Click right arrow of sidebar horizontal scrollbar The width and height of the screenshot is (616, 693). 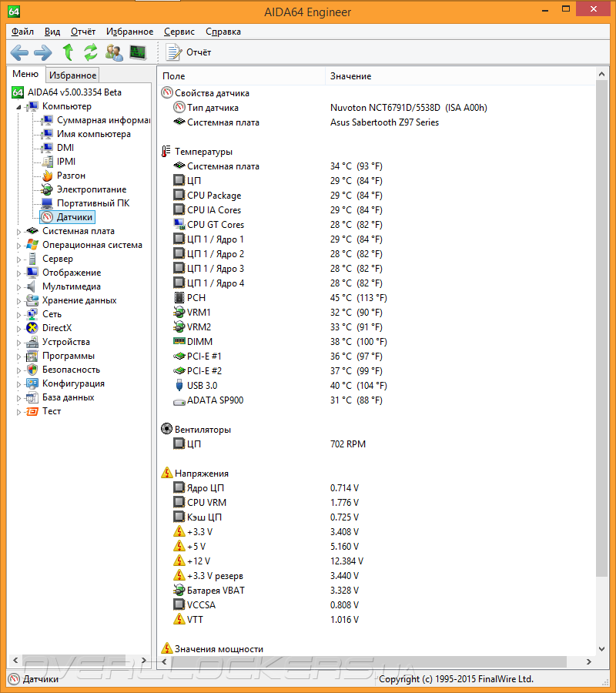pyautogui.click(x=144, y=661)
